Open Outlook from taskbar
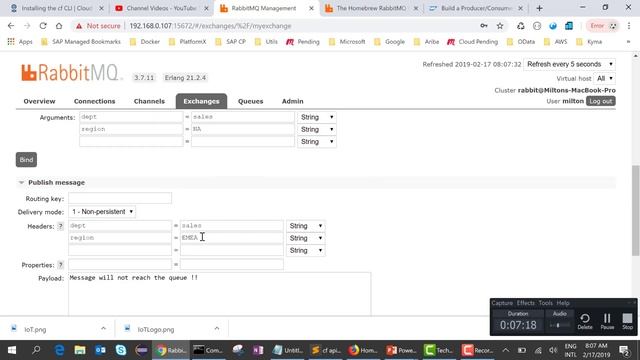 100,350
